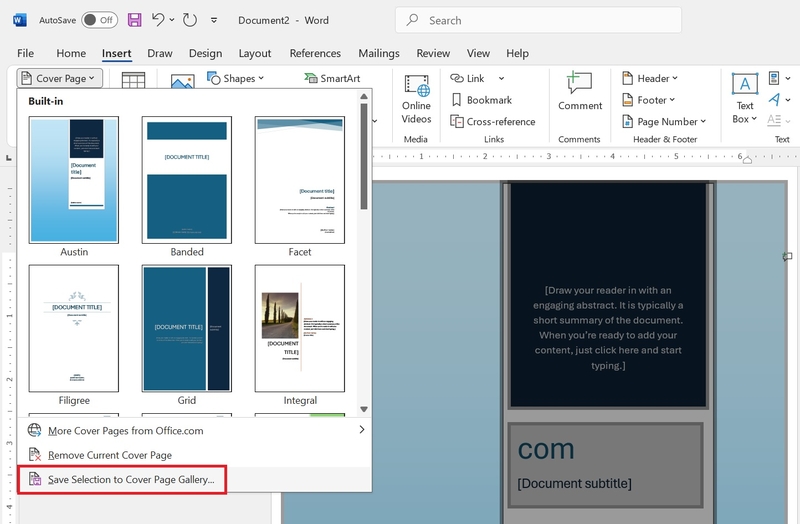Click the document abstract placeholder text
Image resolution: width=800 pixels, height=524 pixels.
coord(608,328)
